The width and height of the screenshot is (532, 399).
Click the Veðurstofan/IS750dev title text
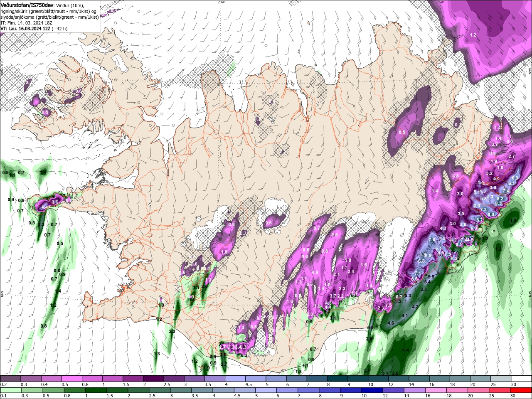click(x=27, y=5)
